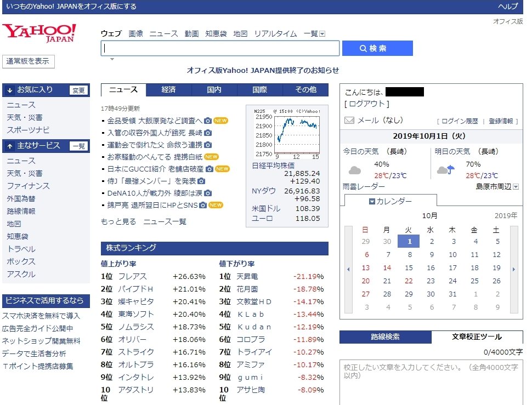Viewport: 532px width, 405px height.
Task: Click the 検索 search button
Action: 377,48
